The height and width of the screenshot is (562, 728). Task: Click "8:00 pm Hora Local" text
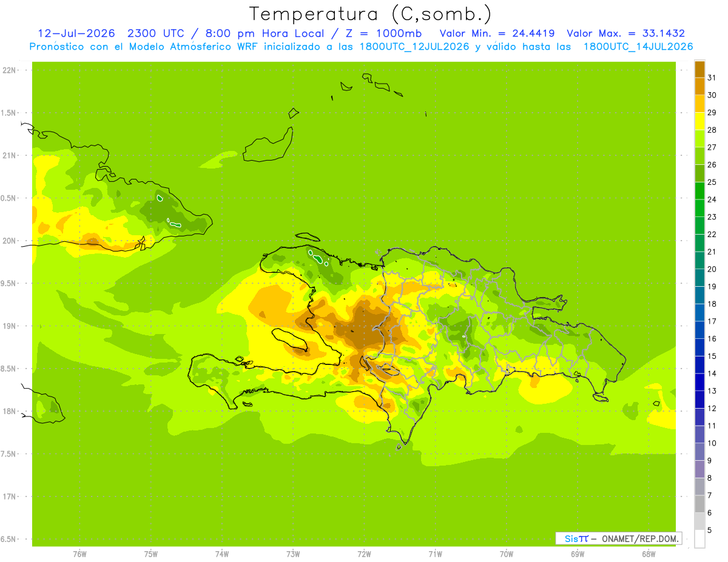tap(263, 33)
